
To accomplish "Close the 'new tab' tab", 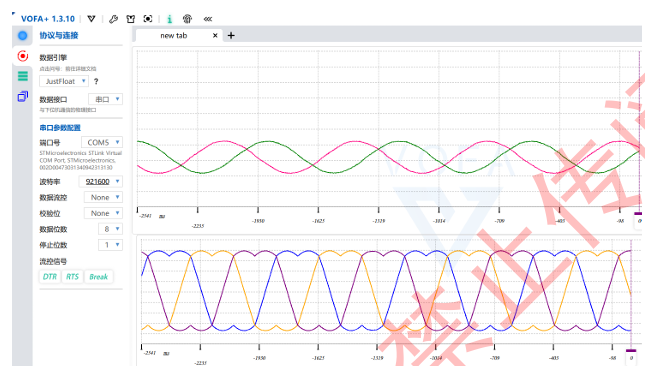I will (x=215, y=36).
